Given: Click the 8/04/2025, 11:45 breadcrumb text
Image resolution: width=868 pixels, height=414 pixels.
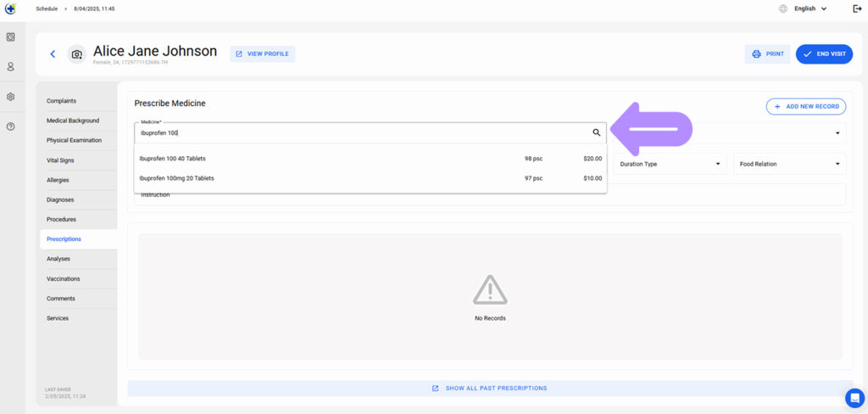Looking at the screenshot, I should [x=94, y=8].
